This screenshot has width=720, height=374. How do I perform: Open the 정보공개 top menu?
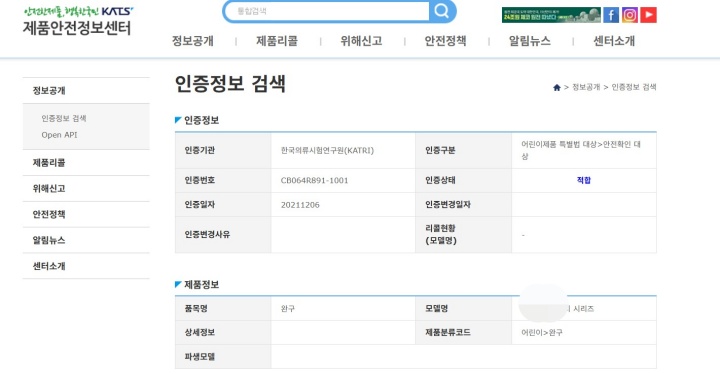193,41
